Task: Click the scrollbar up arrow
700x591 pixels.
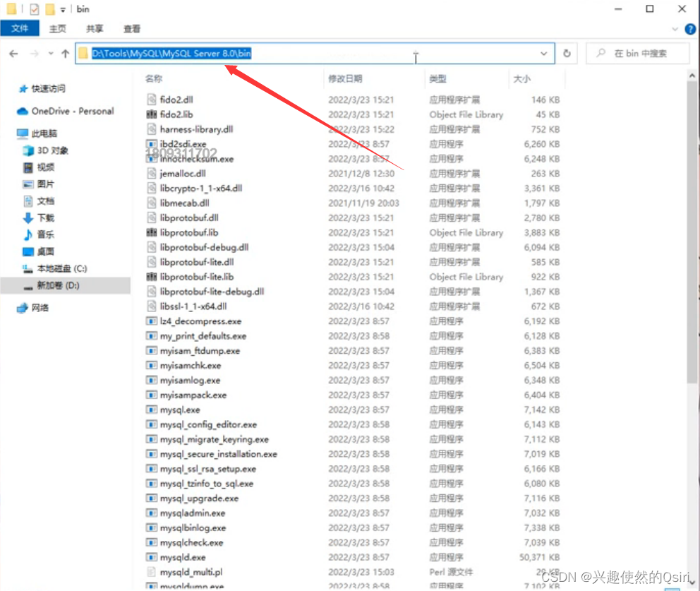Action: pos(692,76)
